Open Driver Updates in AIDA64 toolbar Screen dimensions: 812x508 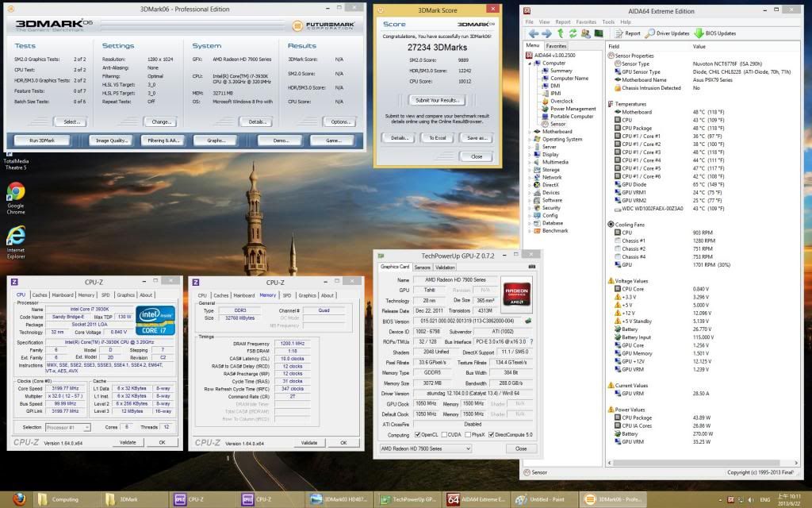click(667, 33)
